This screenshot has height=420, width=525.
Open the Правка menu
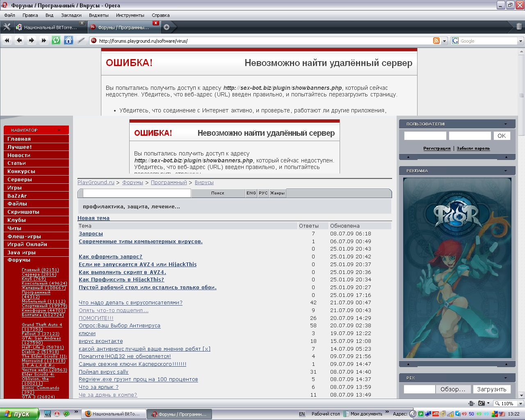30,15
